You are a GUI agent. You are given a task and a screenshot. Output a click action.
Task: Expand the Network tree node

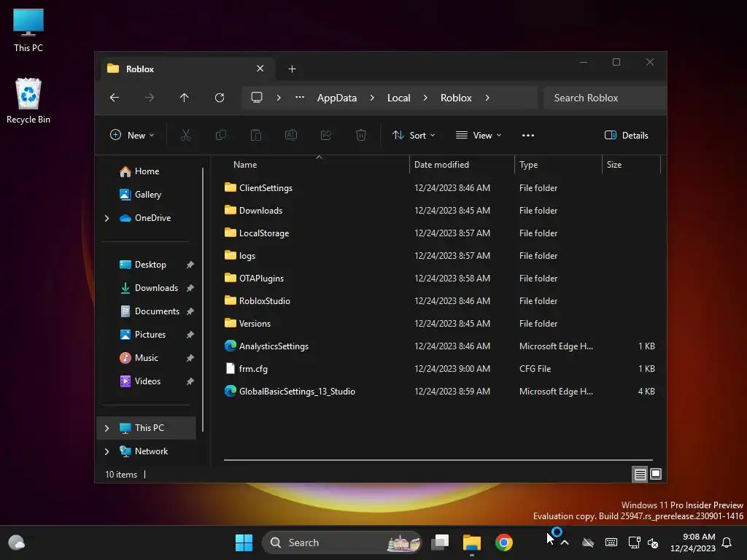coord(107,451)
